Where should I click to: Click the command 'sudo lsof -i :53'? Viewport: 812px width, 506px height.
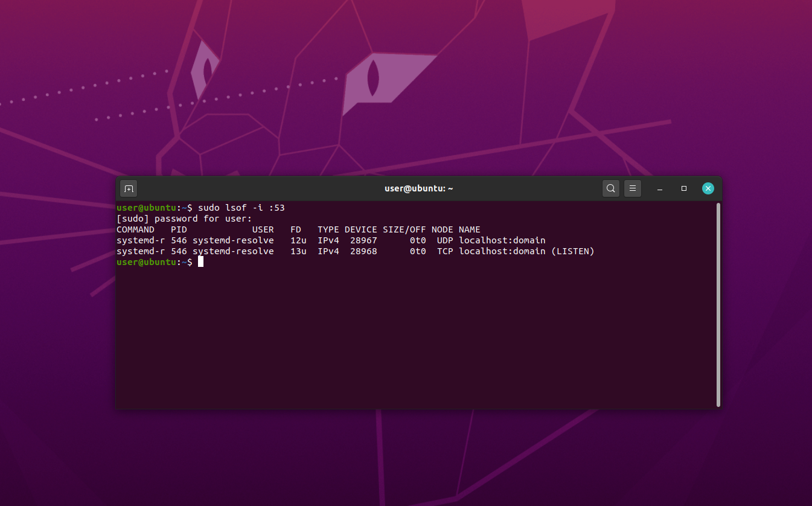click(241, 208)
